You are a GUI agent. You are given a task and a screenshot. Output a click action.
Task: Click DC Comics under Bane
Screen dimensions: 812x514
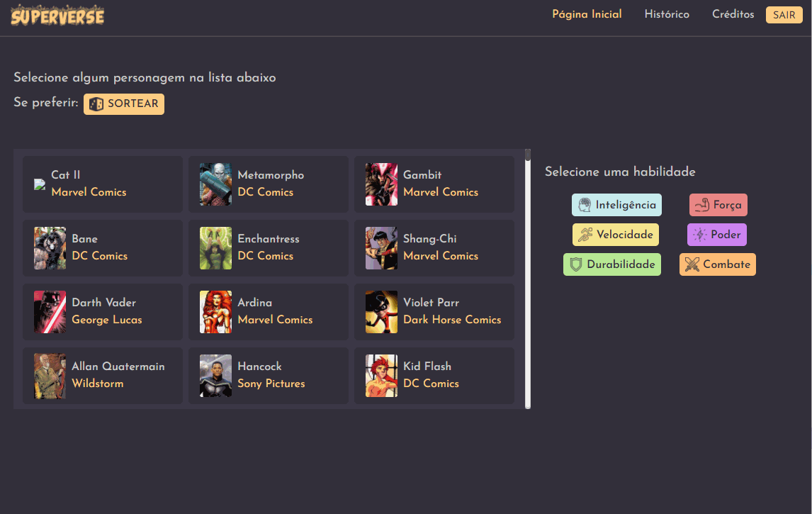tap(99, 256)
